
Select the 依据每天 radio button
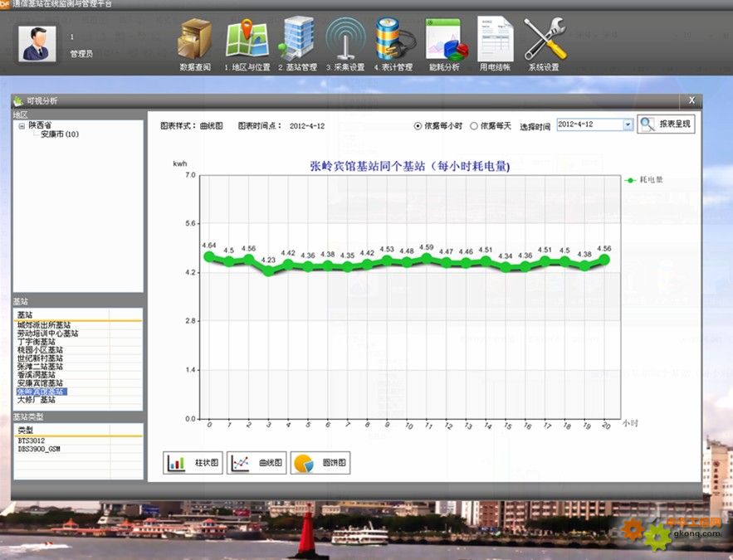pyautogui.click(x=474, y=126)
